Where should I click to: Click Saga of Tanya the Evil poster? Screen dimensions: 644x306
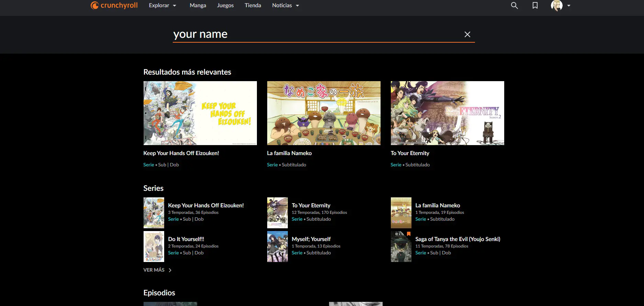(401, 247)
